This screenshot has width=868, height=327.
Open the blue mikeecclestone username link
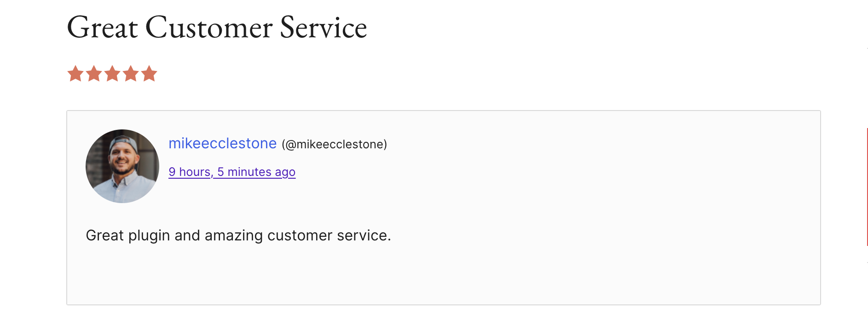coord(222,144)
